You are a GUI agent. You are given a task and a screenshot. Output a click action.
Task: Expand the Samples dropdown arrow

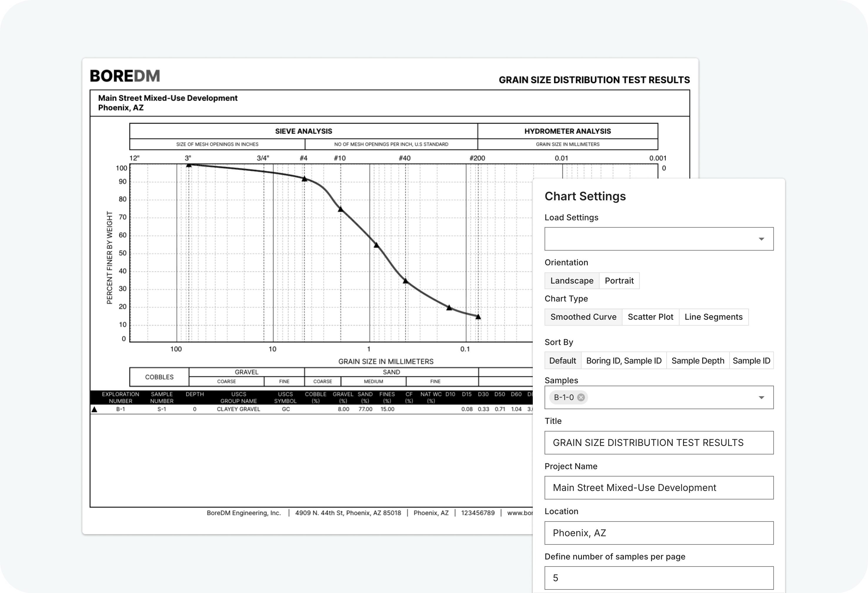pyautogui.click(x=761, y=397)
